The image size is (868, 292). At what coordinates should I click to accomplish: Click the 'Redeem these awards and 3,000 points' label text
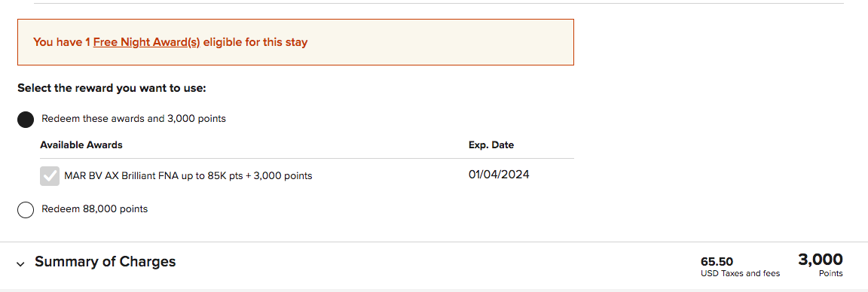click(x=133, y=118)
